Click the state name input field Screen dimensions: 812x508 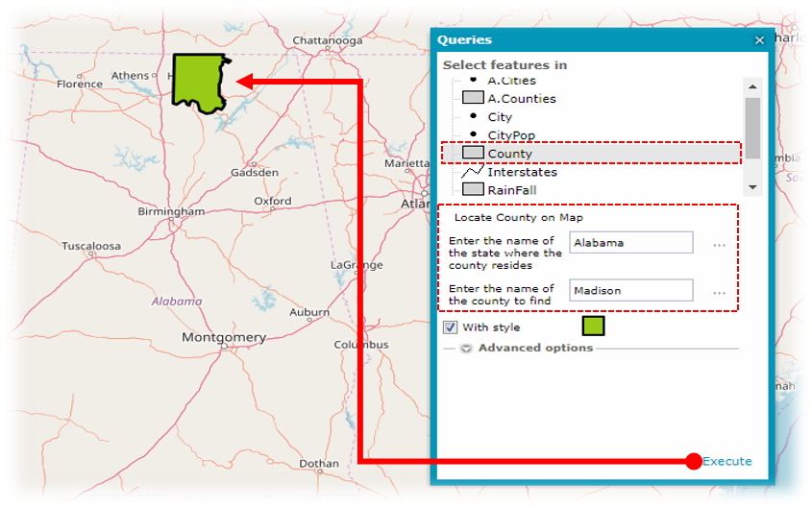(630, 243)
